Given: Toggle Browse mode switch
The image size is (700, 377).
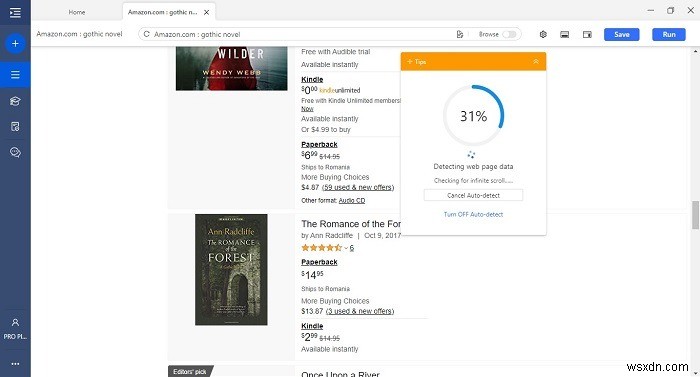Looking at the screenshot, I should pyautogui.click(x=509, y=34).
